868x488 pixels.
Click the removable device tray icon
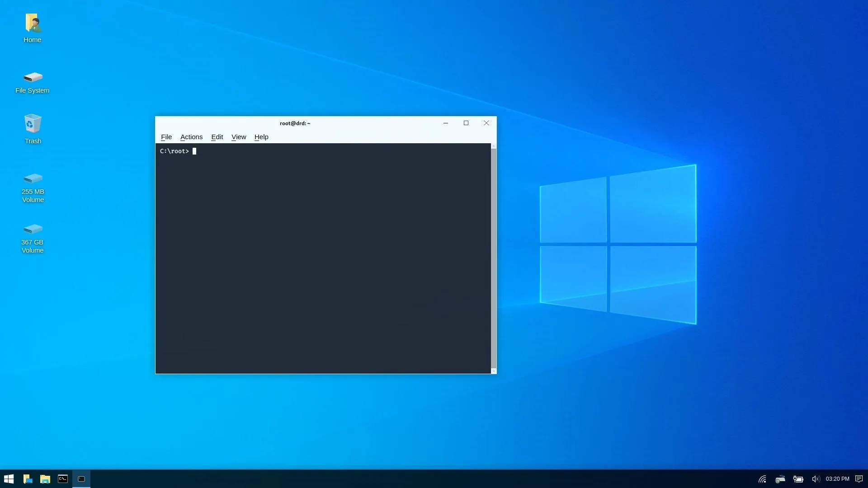(780, 479)
